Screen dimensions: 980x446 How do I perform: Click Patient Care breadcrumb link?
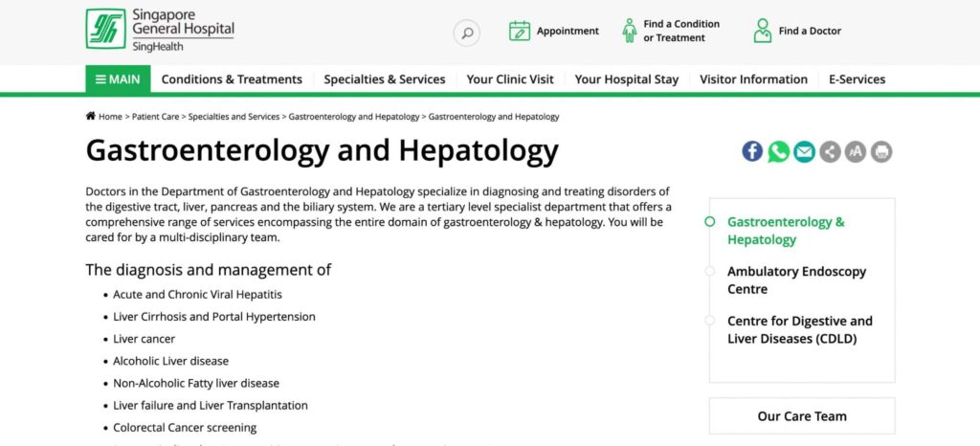[x=156, y=117]
